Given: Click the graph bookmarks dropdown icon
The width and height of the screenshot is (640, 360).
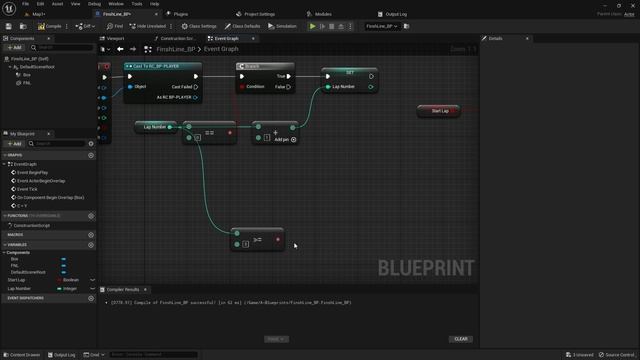Looking at the screenshot, I should click(105, 49).
